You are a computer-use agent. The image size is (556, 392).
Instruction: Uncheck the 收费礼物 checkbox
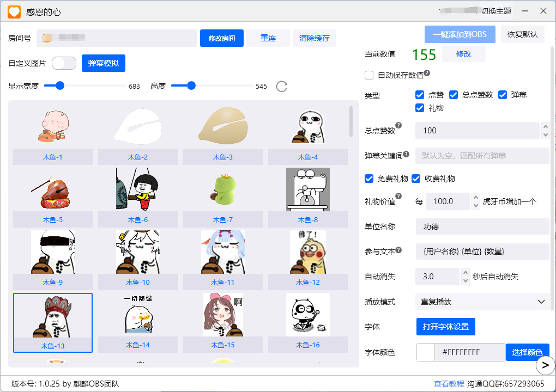[x=416, y=179]
